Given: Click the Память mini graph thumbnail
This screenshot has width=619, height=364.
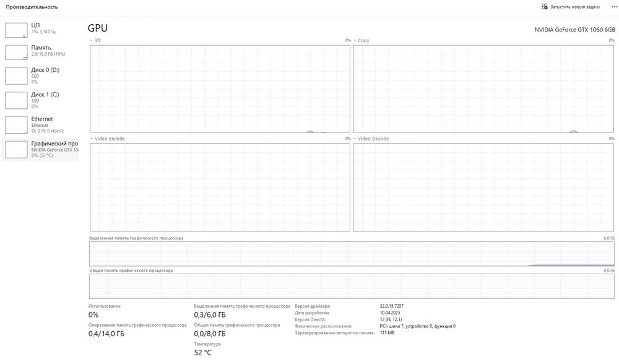Looking at the screenshot, I should (x=16, y=52).
